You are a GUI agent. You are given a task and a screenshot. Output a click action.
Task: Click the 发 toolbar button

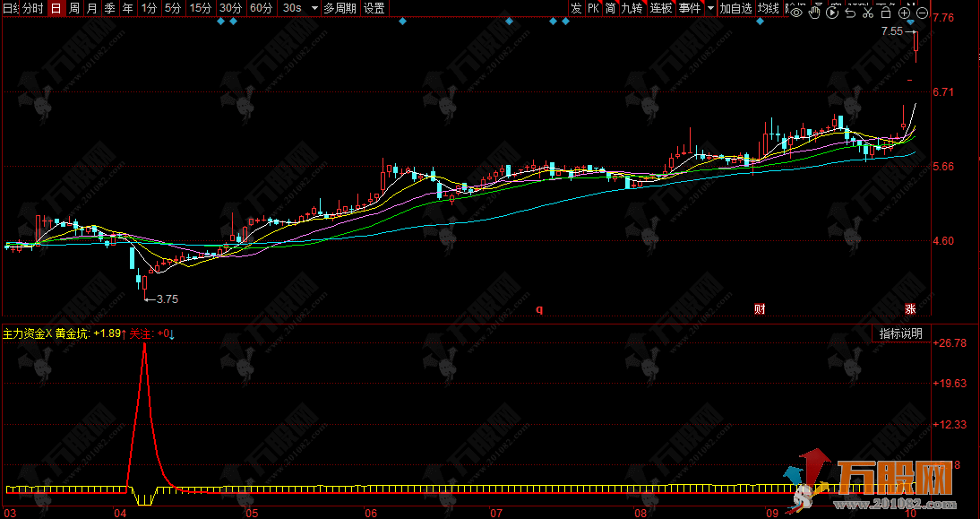pos(576,8)
